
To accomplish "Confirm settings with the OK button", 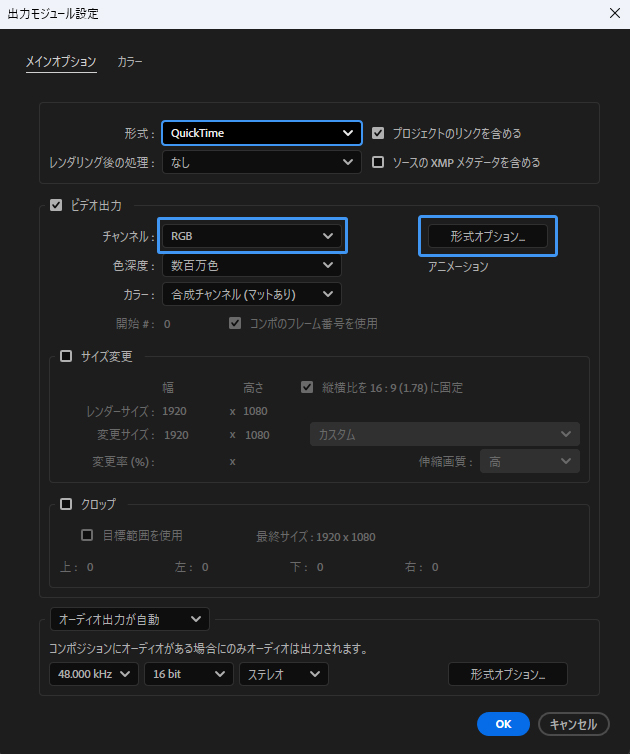I will click(x=503, y=724).
